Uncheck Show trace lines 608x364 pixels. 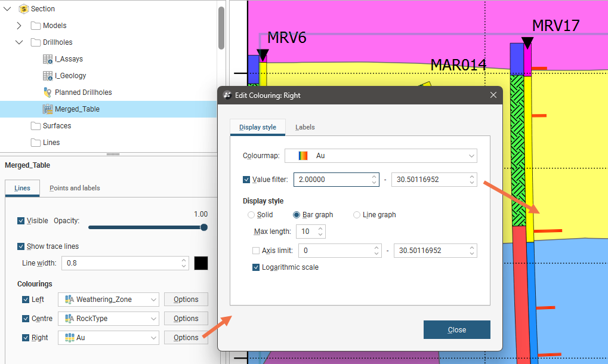click(x=22, y=246)
